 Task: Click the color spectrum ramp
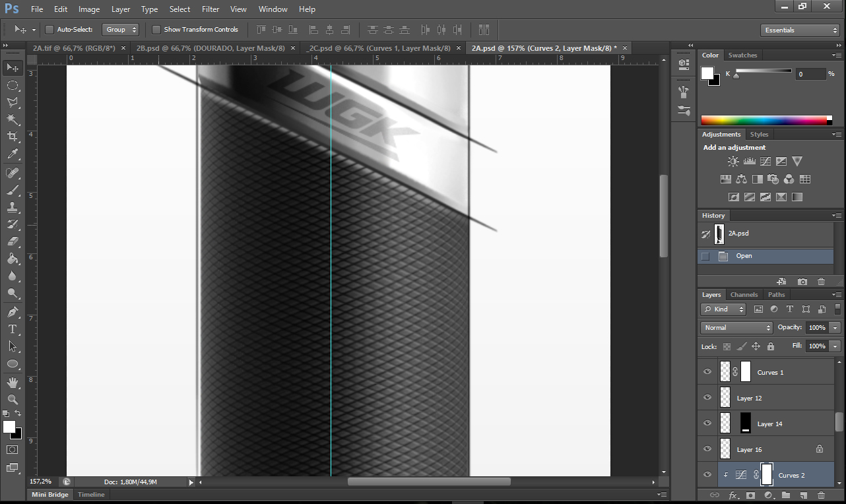click(765, 120)
